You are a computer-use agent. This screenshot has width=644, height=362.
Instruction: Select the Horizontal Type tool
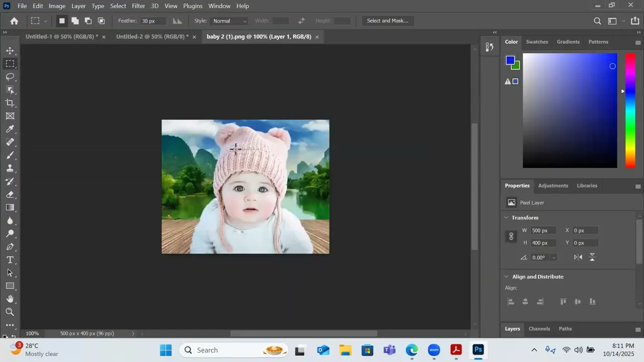tap(10, 260)
